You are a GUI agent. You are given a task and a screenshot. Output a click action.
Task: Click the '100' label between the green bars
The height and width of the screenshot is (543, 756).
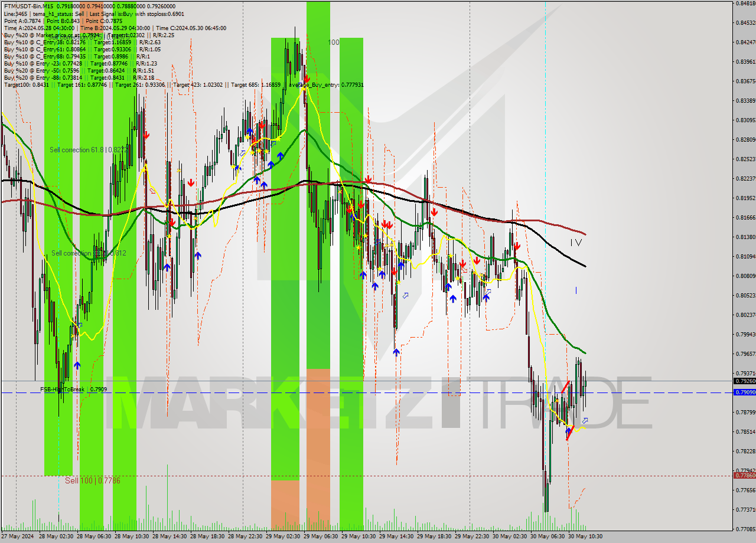pos(334,42)
